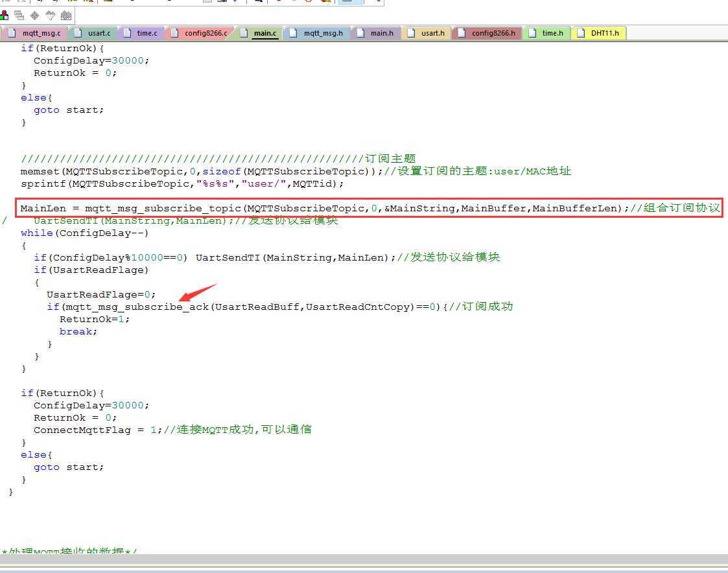Click the 订阅成功 comment
This screenshot has height=573, width=728.
pyautogui.click(x=480, y=307)
